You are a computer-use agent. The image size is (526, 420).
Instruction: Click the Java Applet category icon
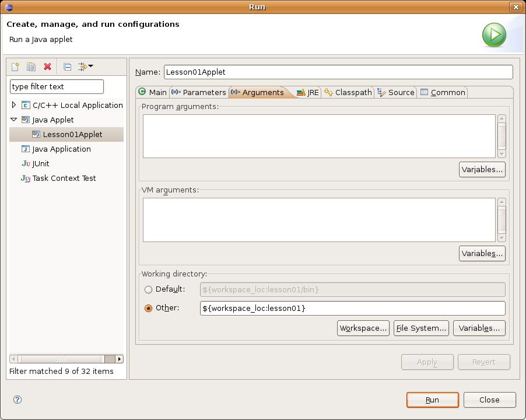[x=26, y=120]
